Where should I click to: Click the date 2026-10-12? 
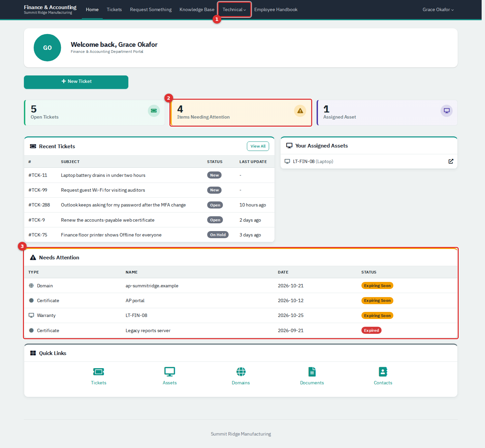291,300
